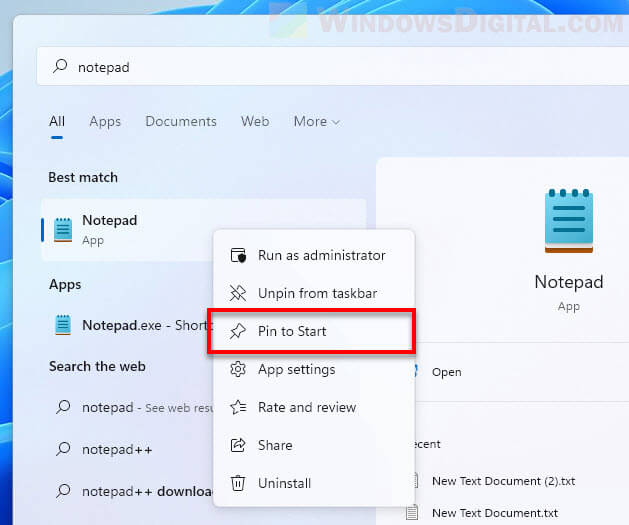Select the notepad++ web suggestion

coord(128,449)
